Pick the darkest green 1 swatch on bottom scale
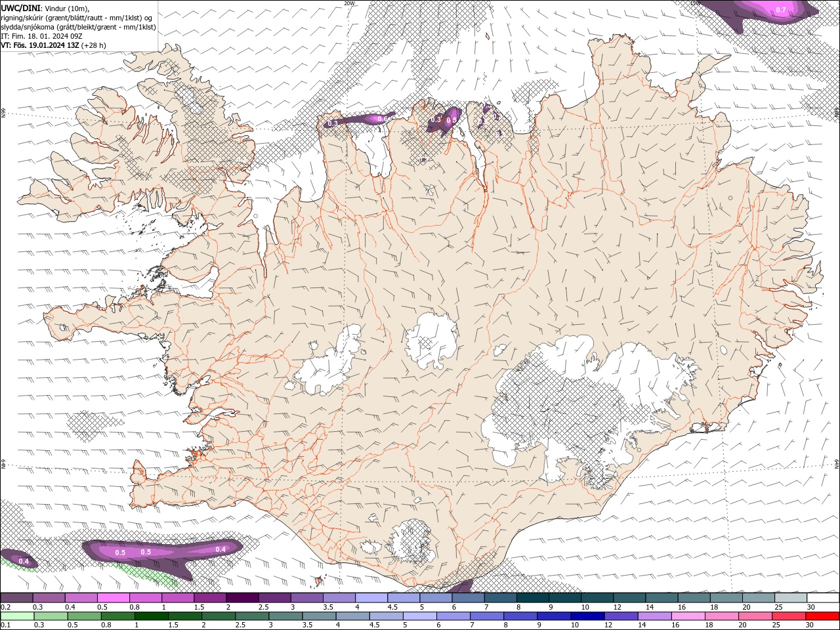The image size is (840, 630). tap(151, 616)
